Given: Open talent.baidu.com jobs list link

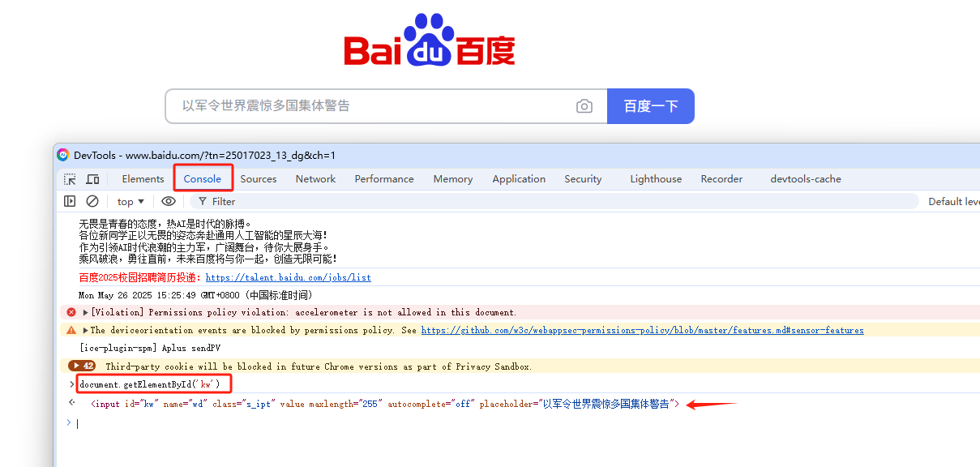Looking at the screenshot, I should [x=289, y=277].
